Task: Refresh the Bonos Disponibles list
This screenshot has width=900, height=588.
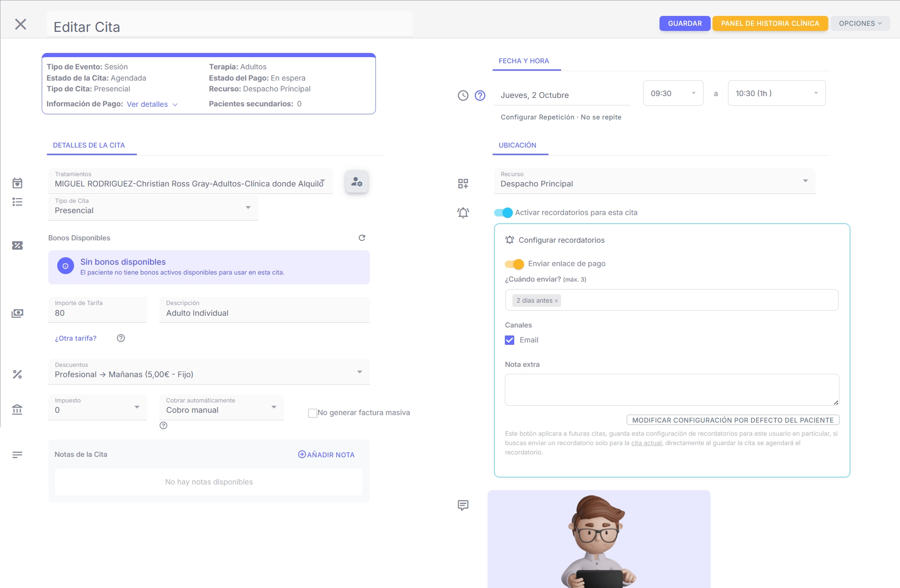Action: pyautogui.click(x=362, y=238)
